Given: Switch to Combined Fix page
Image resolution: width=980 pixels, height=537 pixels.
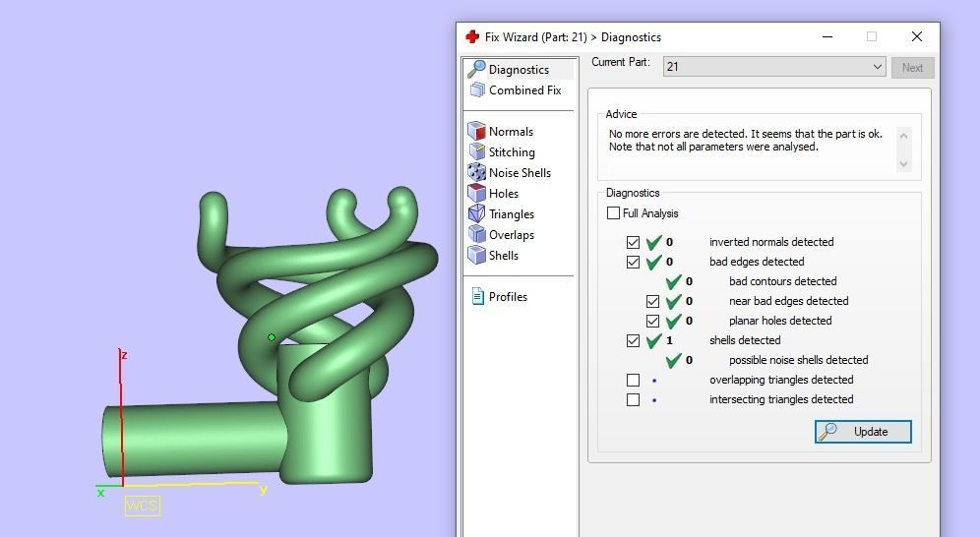Looking at the screenshot, I should click(525, 89).
